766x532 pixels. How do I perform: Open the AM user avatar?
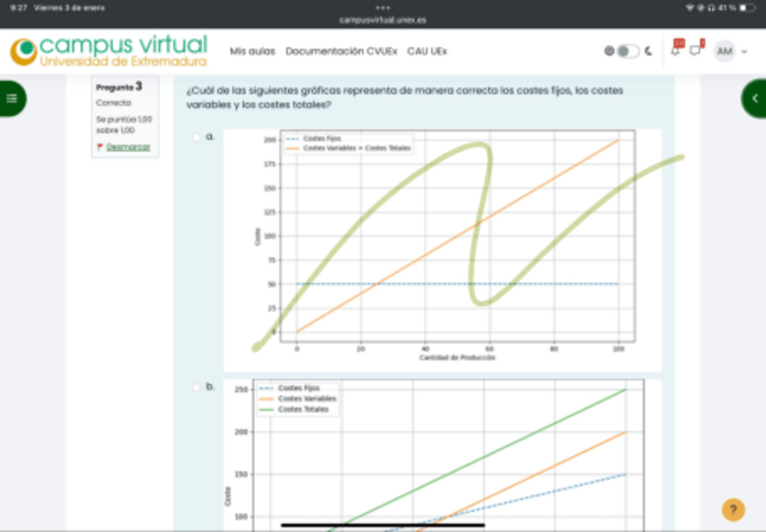tap(724, 51)
